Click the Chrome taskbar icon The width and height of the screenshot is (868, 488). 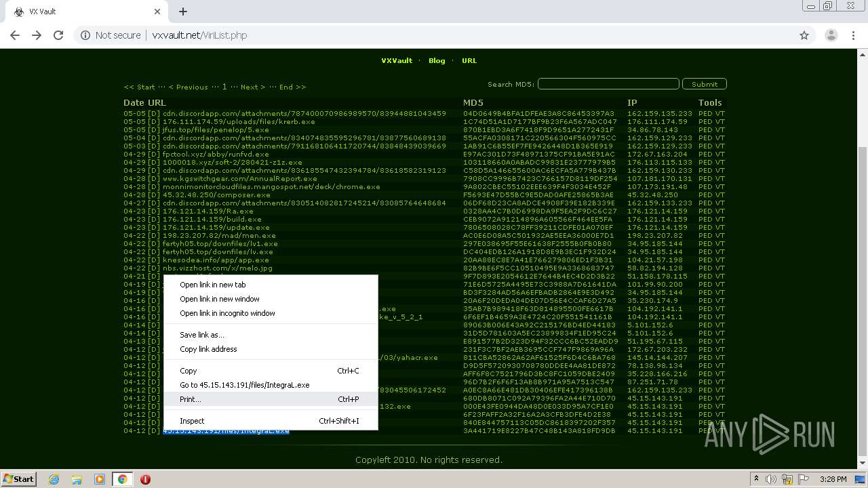point(122,479)
